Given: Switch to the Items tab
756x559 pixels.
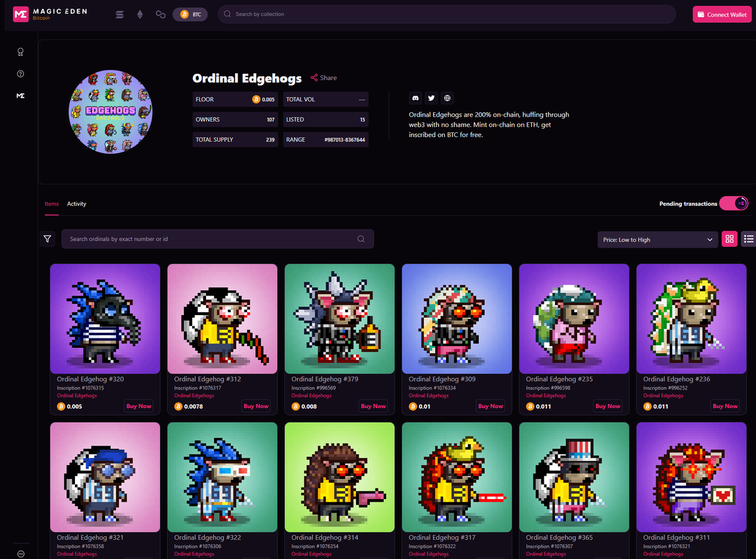Looking at the screenshot, I should [x=52, y=204].
